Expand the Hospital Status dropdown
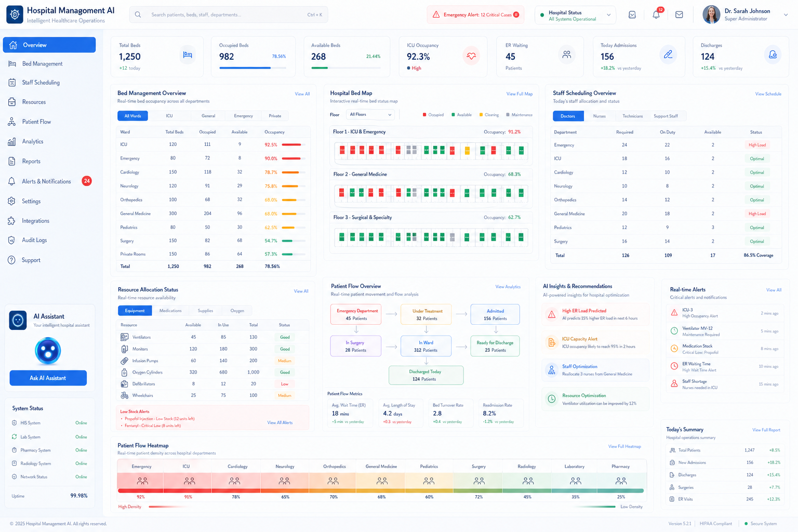798x532 pixels. (575, 15)
